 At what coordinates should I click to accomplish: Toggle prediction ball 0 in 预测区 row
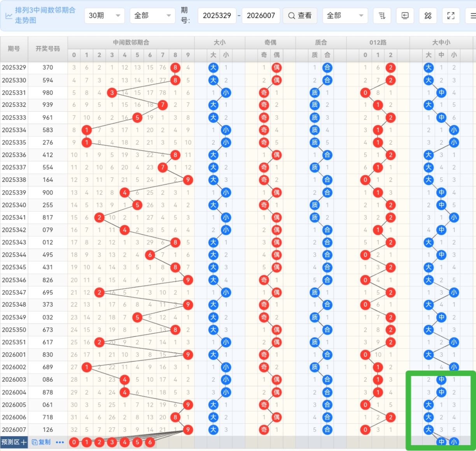coord(74,442)
